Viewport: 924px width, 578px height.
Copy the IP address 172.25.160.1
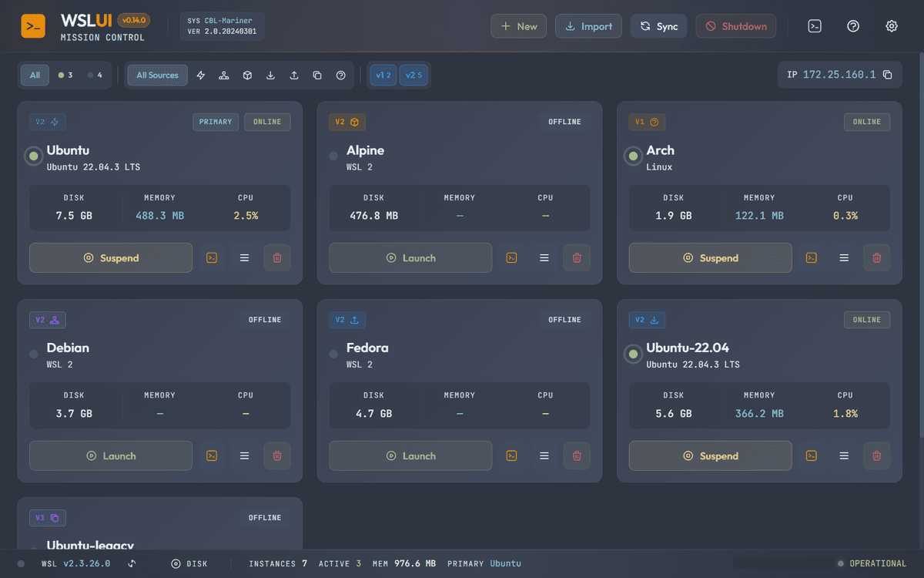tap(888, 76)
